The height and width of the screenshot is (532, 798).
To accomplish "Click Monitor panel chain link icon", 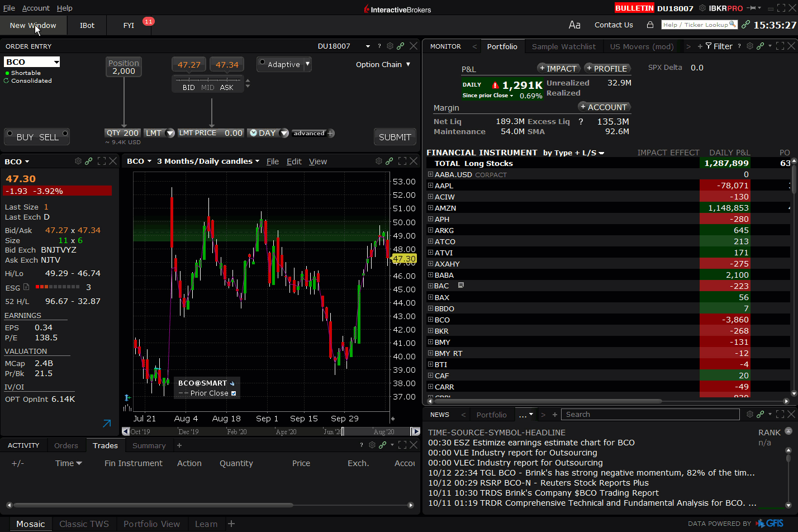I will click(761, 46).
